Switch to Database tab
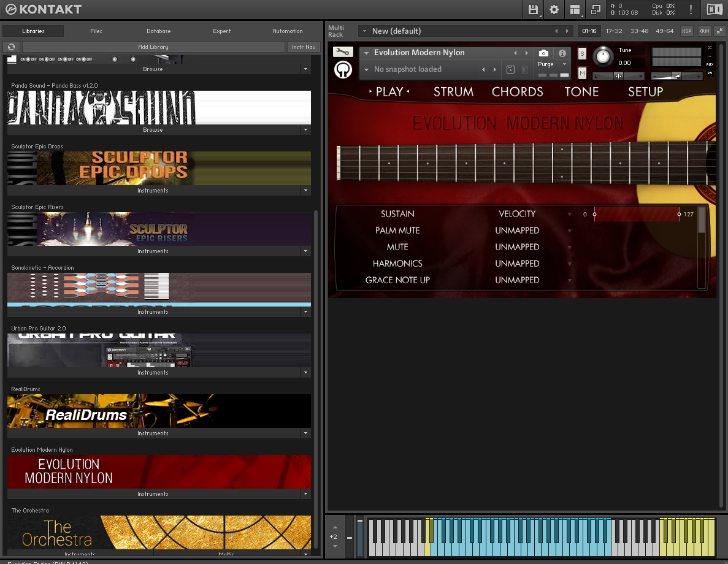728x564 pixels. 159,31
